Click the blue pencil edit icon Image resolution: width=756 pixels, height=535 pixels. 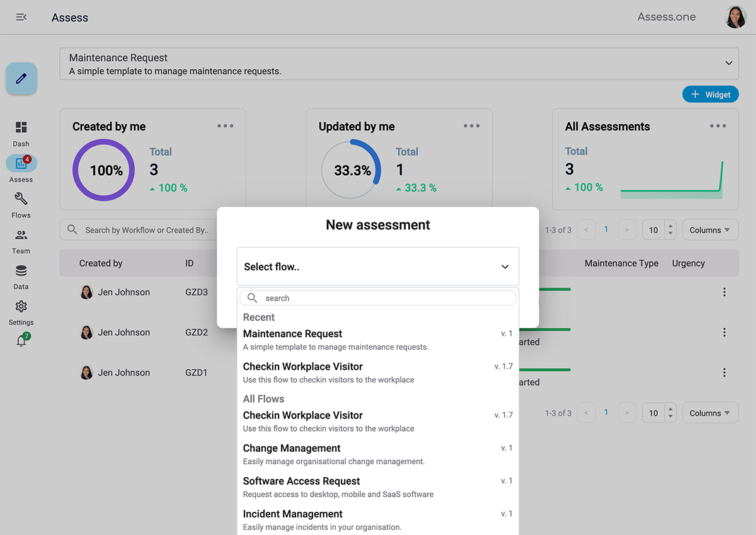tap(21, 78)
